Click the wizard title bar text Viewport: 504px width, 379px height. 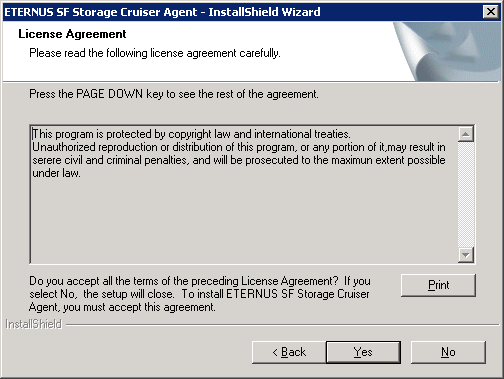click(162, 12)
